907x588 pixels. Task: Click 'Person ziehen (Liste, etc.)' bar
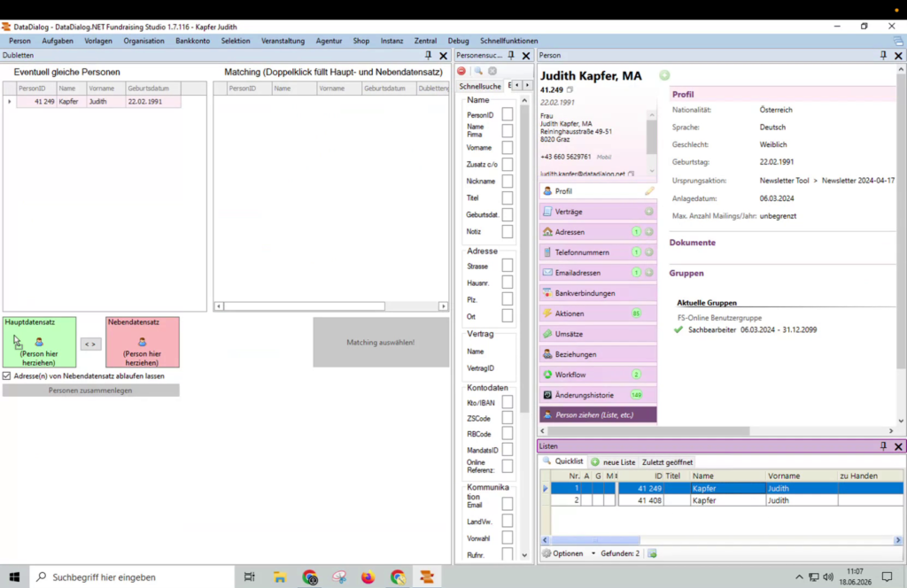(x=598, y=414)
